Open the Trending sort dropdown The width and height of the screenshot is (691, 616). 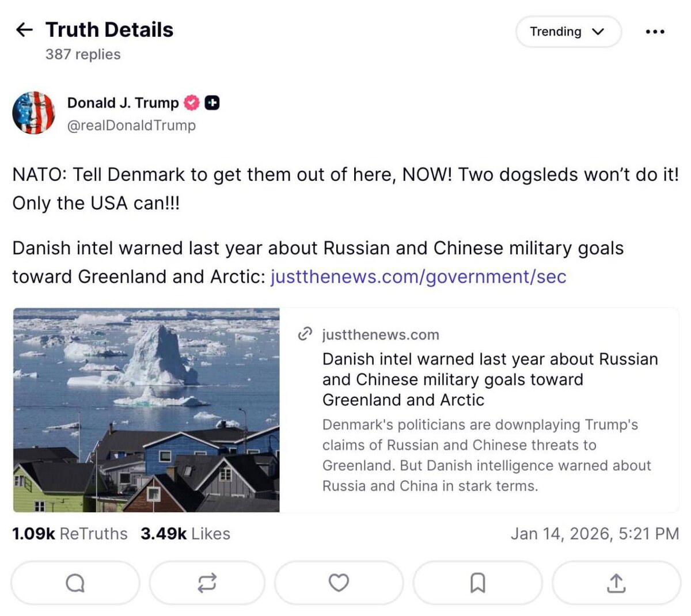tap(568, 32)
